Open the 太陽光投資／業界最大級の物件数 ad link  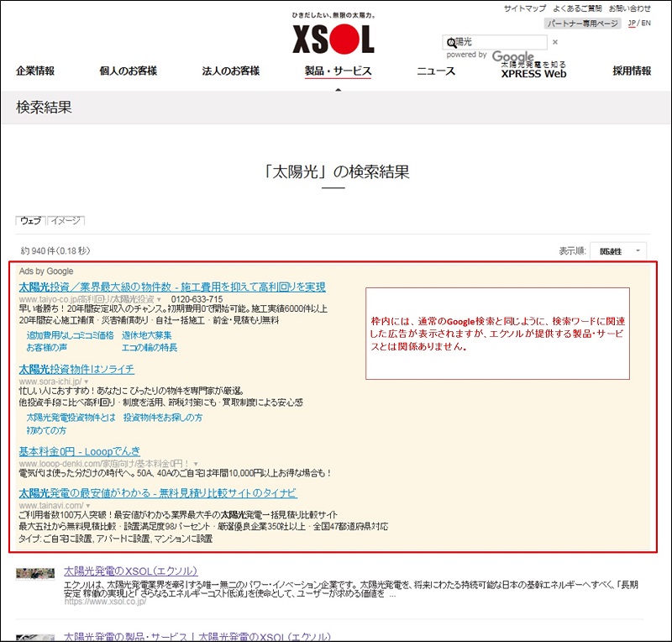pyautogui.click(x=172, y=287)
